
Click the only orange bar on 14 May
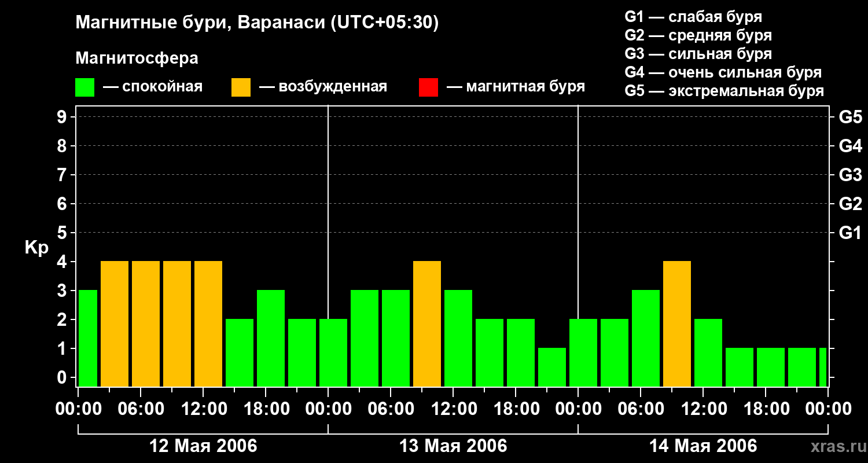point(677,324)
